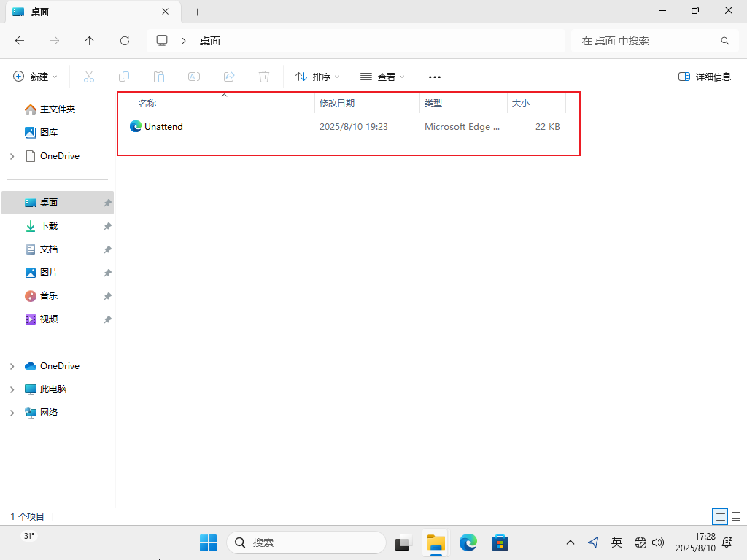Open the 新建 dropdown
The width and height of the screenshot is (747, 560).
coord(35,77)
